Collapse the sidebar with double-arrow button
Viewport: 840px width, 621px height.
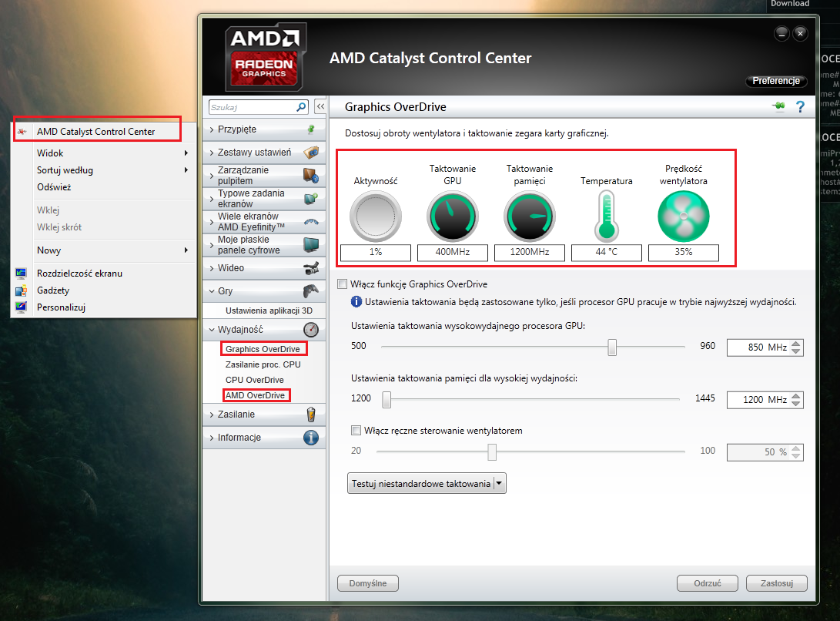coord(320,107)
